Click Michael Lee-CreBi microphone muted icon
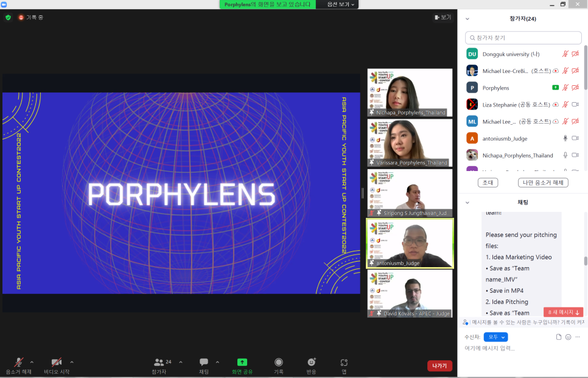Image resolution: width=588 pixels, height=378 pixels. coord(565,71)
